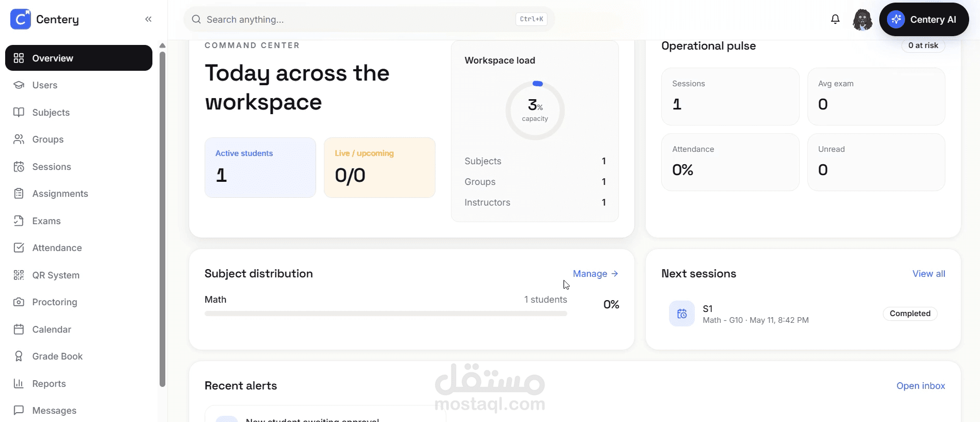Open the Overview menu item
The height and width of the screenshot is (422, 980).
point(79,58)
